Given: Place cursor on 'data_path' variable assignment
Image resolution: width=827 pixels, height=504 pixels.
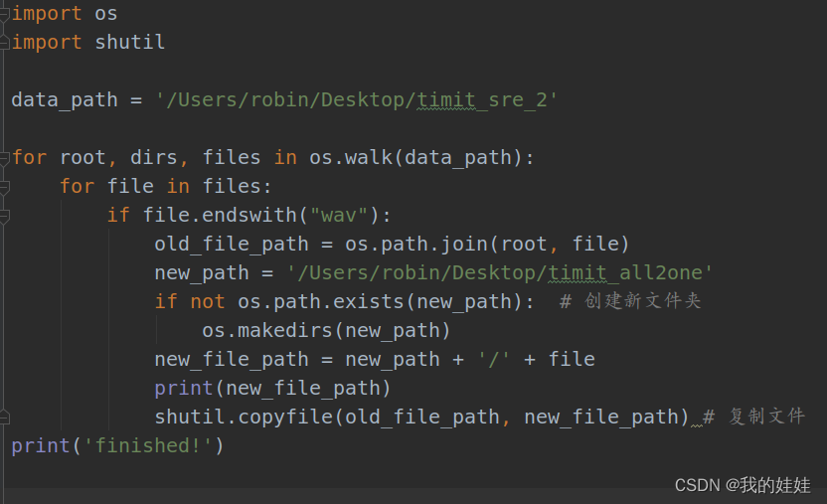Looking at the screenshot, I should coord(65,99).
